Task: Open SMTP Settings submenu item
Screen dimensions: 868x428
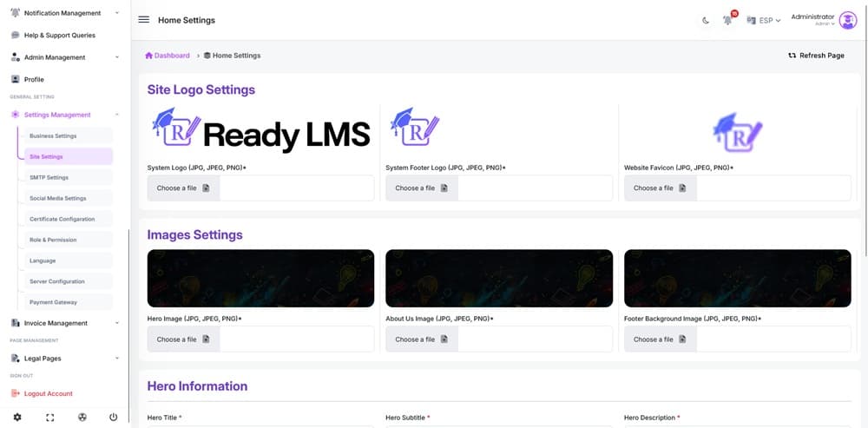Action: [68, 178]
